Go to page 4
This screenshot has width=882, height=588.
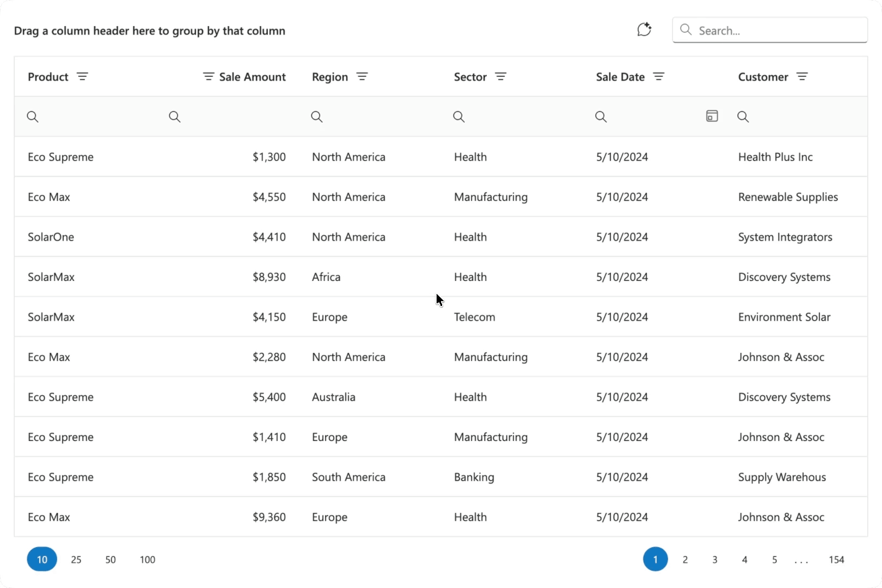[745, 559]
